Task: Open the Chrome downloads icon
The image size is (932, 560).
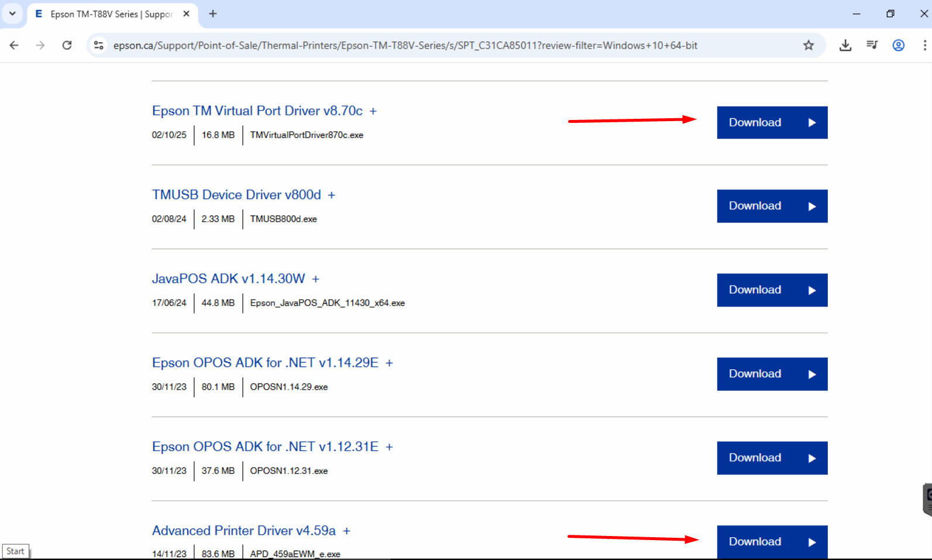Action: coord(845,45)
